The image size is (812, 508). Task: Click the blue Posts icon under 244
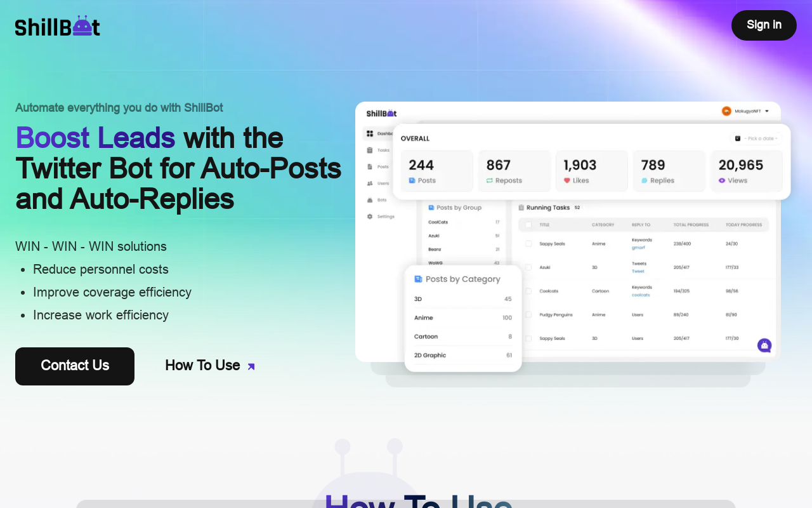tap(412, 180)
